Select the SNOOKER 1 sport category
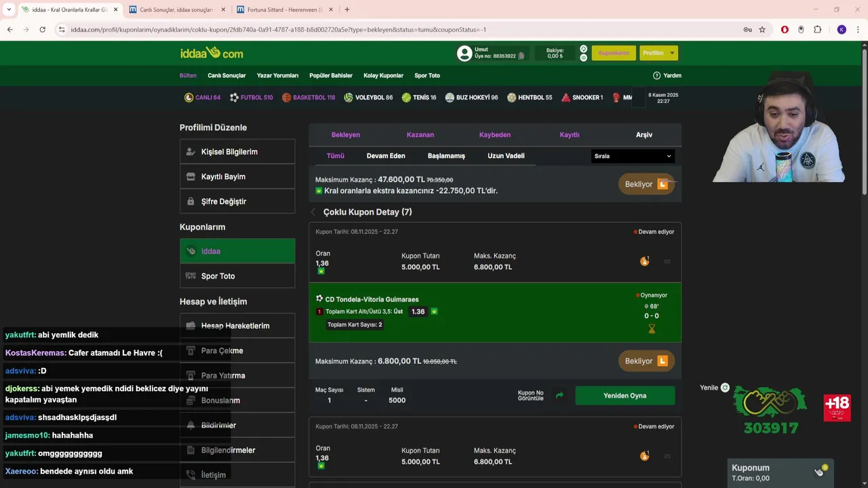This screenshot has width=868, height=488. pos(582,98)
